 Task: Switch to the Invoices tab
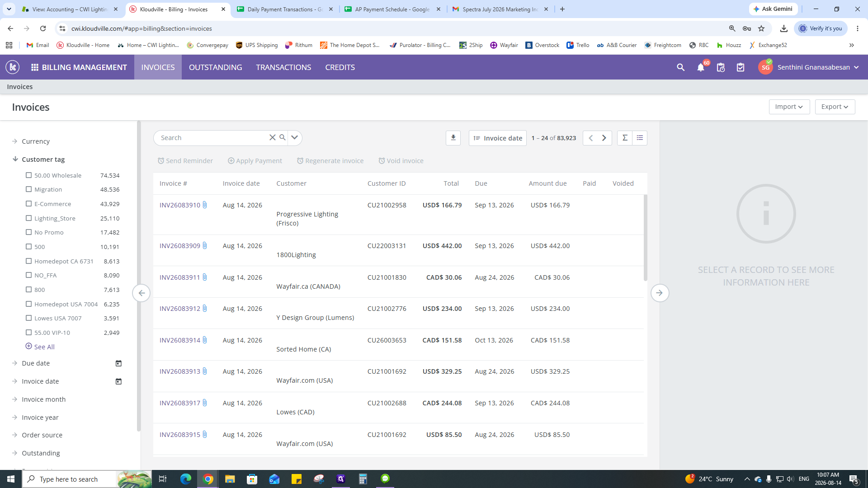158,67
